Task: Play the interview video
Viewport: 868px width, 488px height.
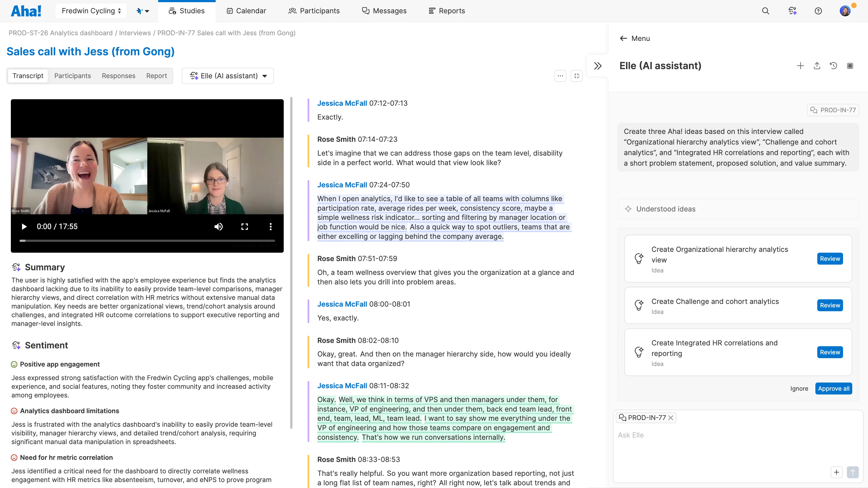Action: (x=24, y=227)
